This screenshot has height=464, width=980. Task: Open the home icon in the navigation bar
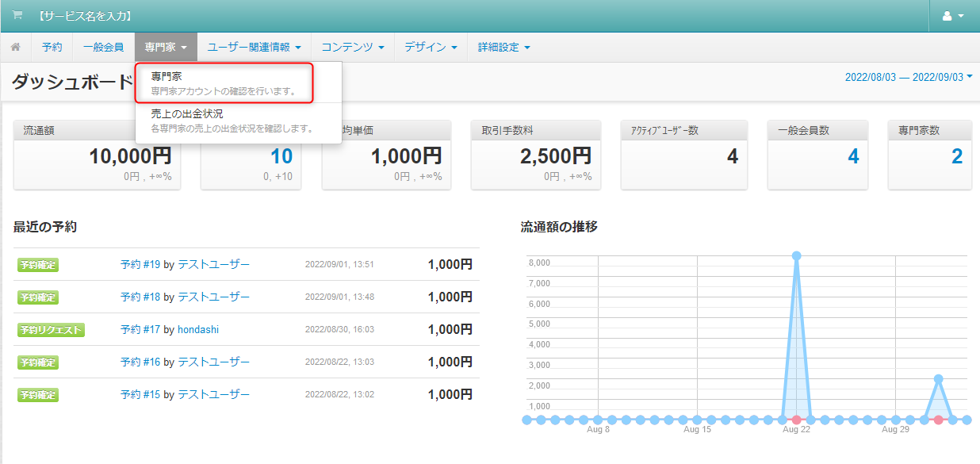[x=14, y=47]
